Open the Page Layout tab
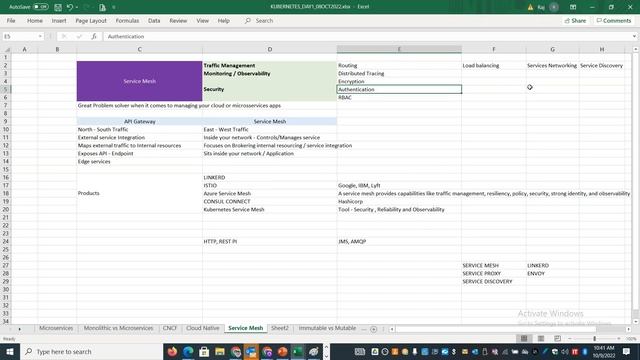 pos(91,20)
